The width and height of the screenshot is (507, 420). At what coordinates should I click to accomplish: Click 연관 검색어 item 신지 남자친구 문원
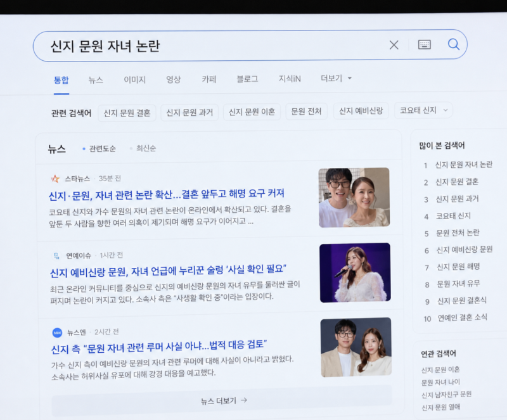tap(447, 395)
